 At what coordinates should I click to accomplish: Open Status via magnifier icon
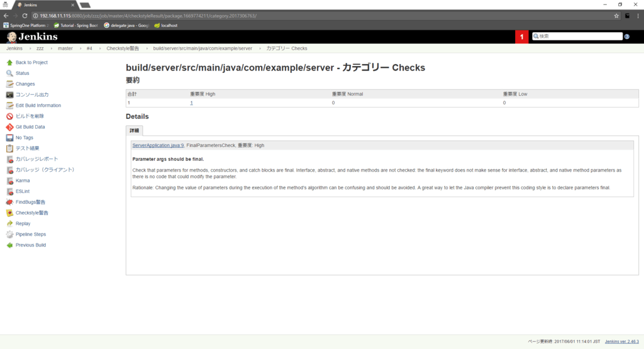click(x=9, y=74)
